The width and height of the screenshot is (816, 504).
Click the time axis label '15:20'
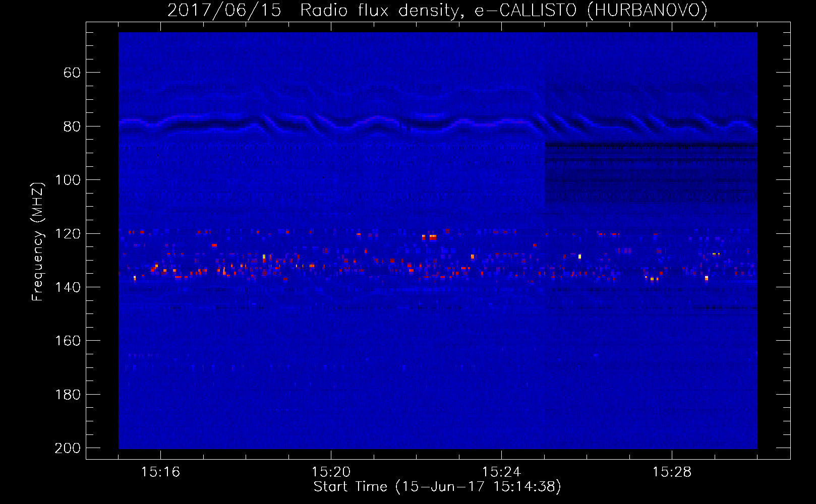(x=331, y=472)
